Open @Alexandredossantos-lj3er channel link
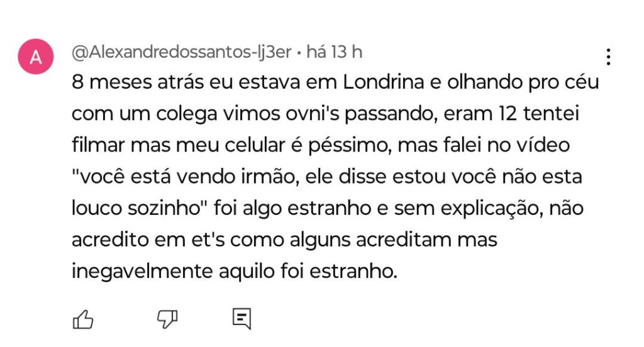The image size is (644, 347). pos(182,52)
